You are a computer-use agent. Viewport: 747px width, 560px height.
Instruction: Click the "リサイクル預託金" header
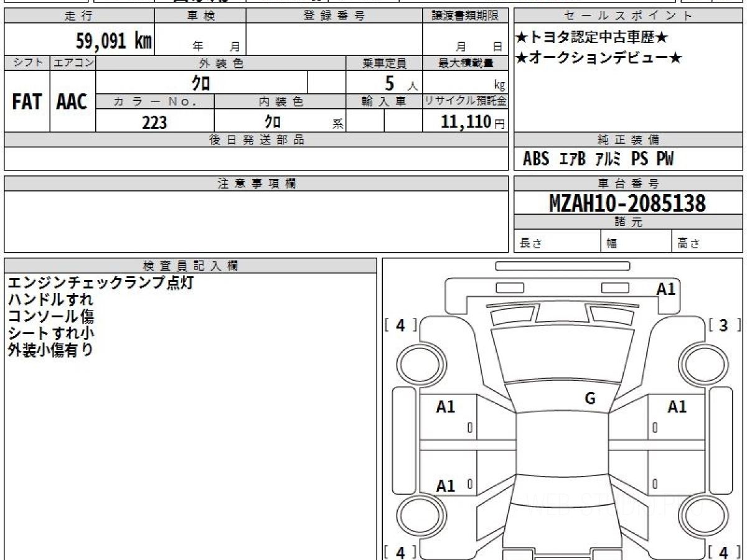click(x=465, y=101)
